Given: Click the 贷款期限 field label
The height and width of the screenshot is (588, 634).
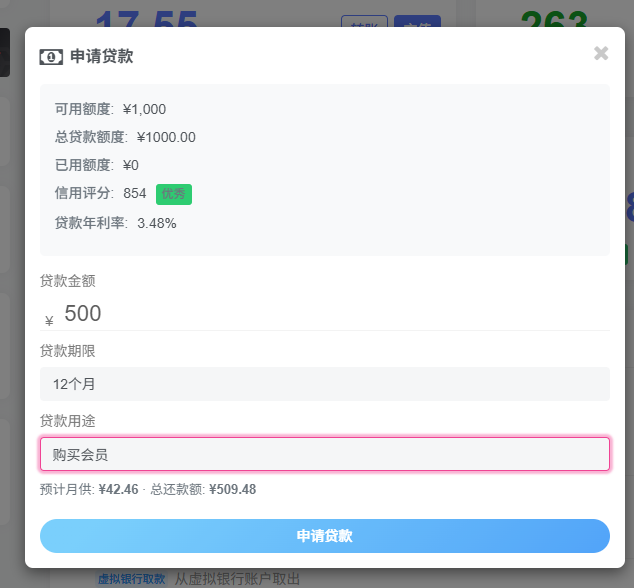Looking at the screenshot, I should pos(68,351).
